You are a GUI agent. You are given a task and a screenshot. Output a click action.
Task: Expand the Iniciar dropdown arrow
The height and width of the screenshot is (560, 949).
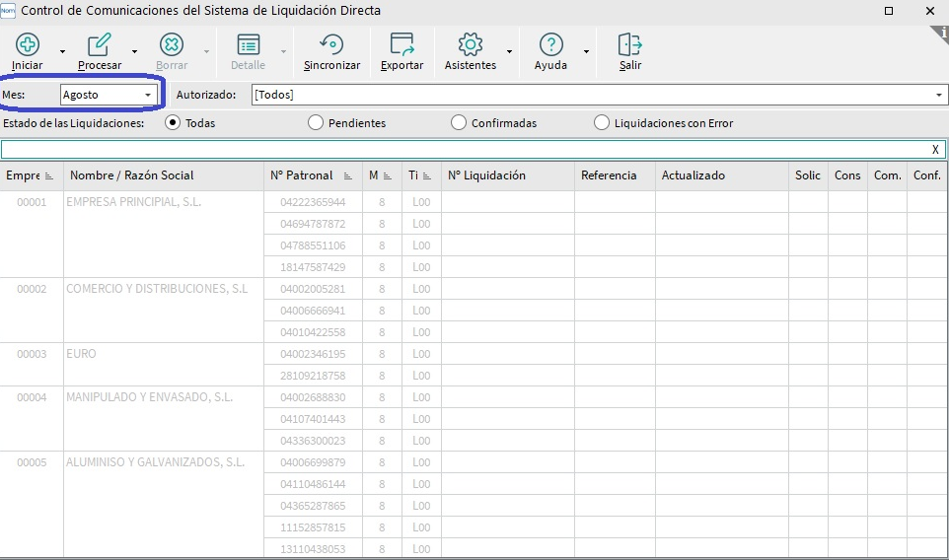point(62,52)
